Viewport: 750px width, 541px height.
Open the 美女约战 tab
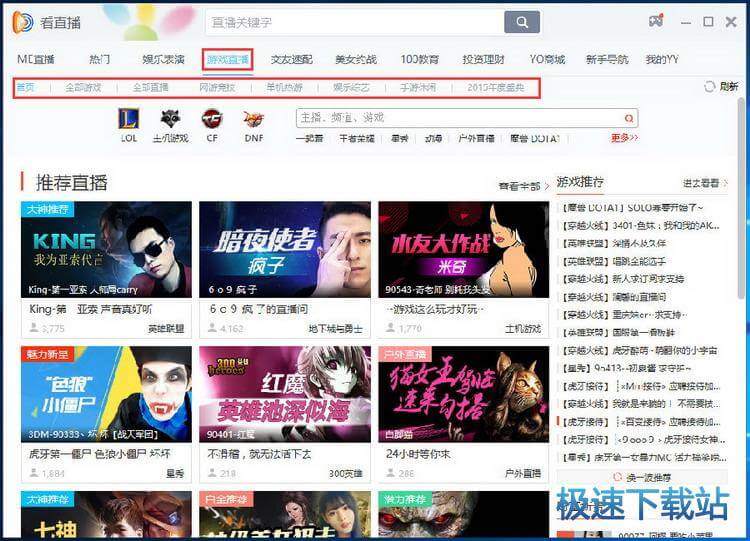coord(356,59)
